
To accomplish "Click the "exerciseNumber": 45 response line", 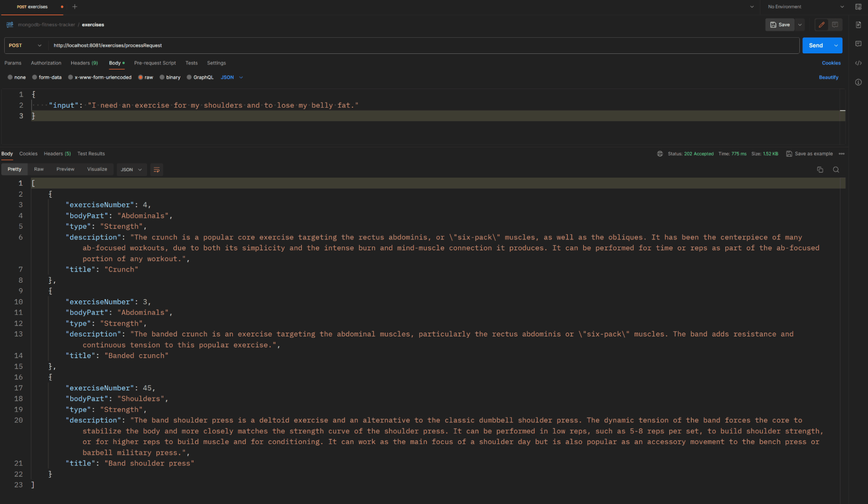I will [x=110, y=388].
